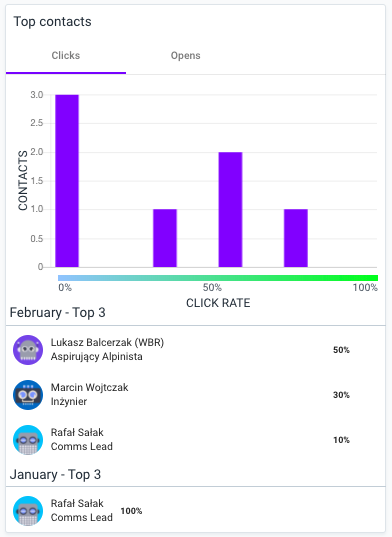Open Rafał Sałak under January Top 3
Image resolution: width=392 pixels, height=537 pixels.
point(77,503)
